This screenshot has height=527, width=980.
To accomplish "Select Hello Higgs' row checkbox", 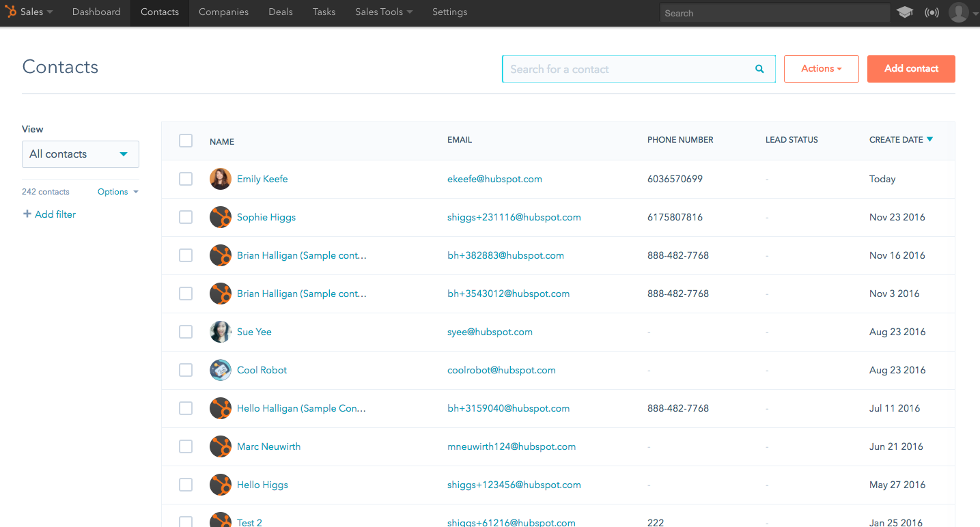I will (186, 485).
